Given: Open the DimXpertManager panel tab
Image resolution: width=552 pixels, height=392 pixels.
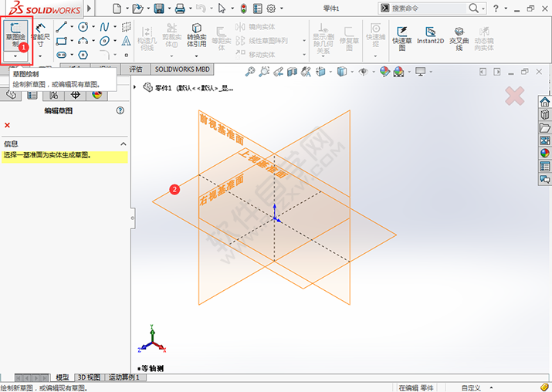Looking at the screenshot, I should click(x=76, y=95).
